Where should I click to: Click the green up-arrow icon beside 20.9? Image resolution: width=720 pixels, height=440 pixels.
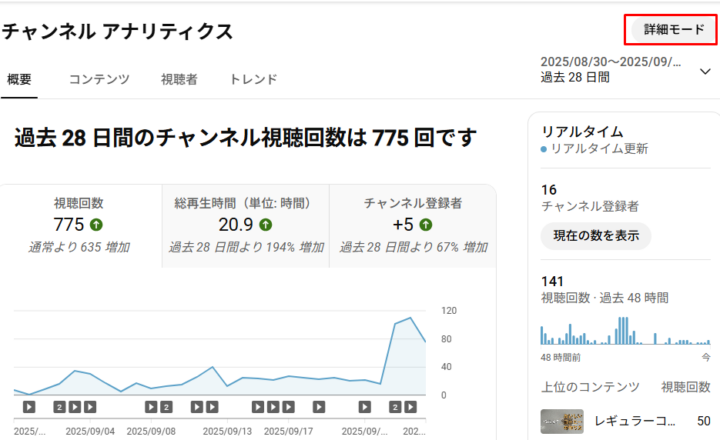point(266,225)
